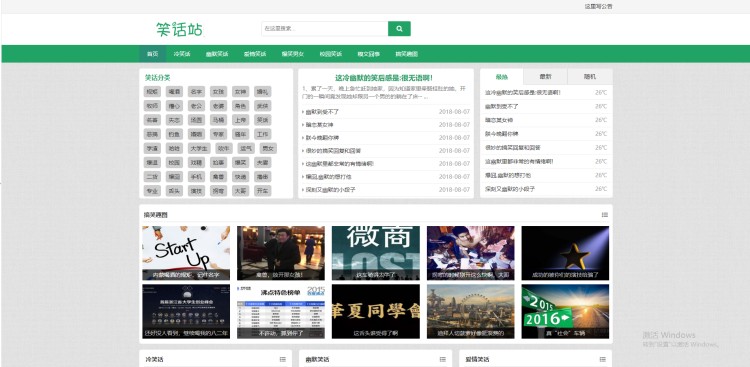The image size is (750, 367).
Task: Switch to the 最热 tab
Action: pyautogui.click(x=502, y=77)
